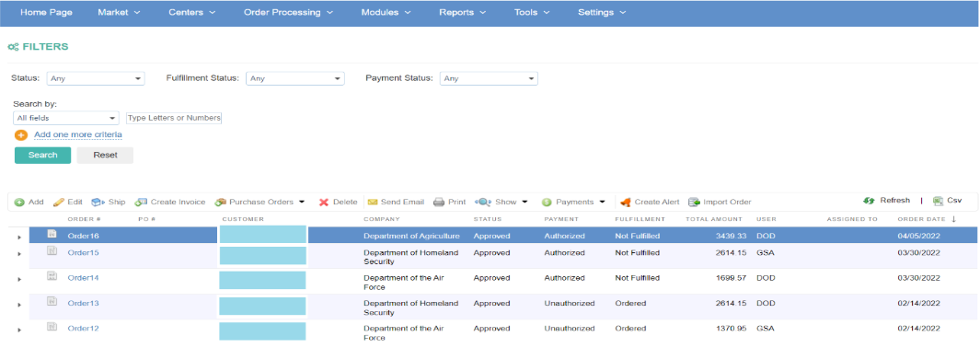Screen dimensions: 980x348
Task: Open the Market menu
Action: pyautogui.click(x=119, y=13)
